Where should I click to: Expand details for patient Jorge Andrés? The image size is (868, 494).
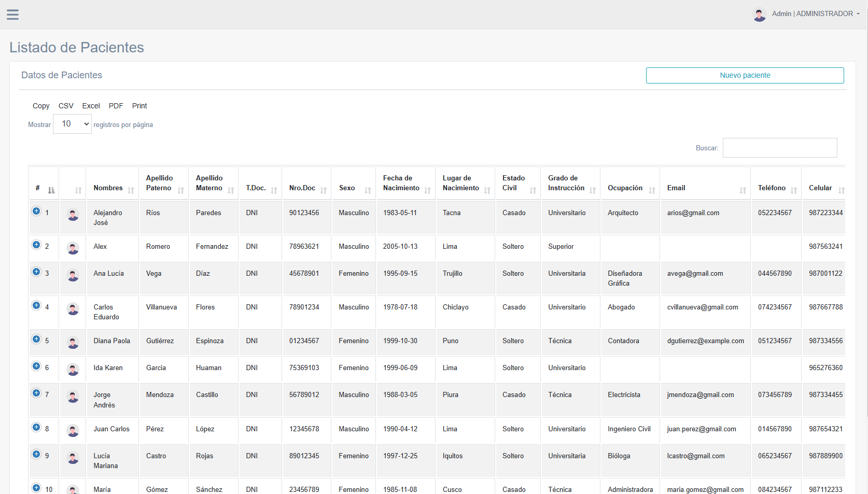(36, 392)
